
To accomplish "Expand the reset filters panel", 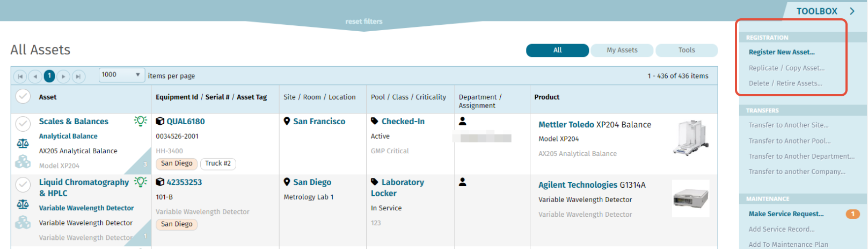I will 364,22.
